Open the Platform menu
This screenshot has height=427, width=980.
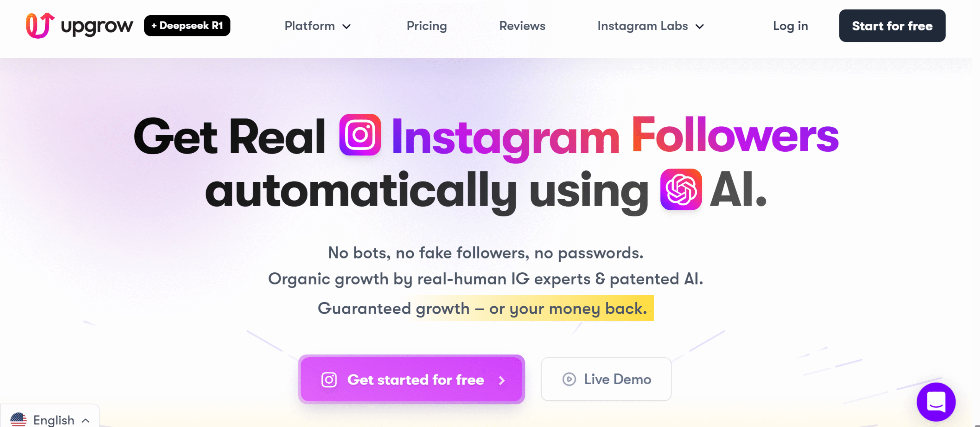[x=310, y=26]
